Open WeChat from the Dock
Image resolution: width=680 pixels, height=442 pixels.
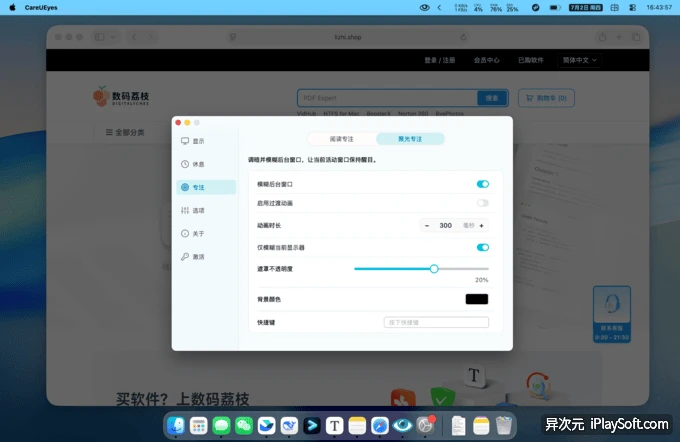coord(244,426)
